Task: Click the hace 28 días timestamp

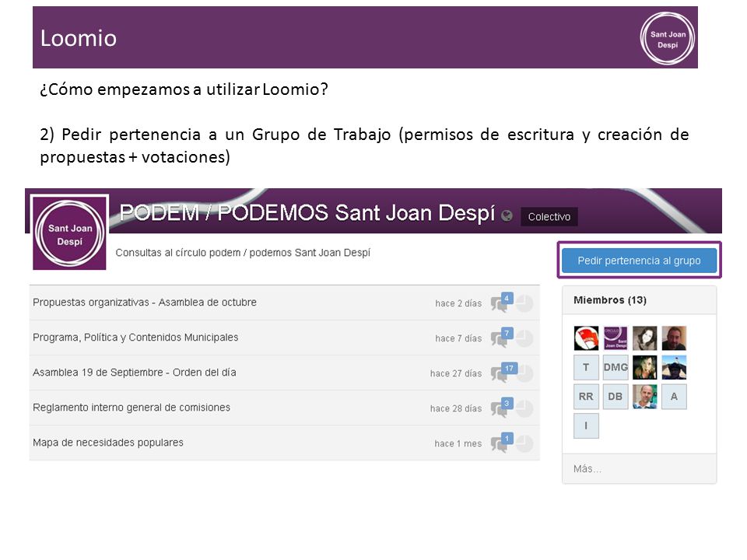Action: coord(455,408)
